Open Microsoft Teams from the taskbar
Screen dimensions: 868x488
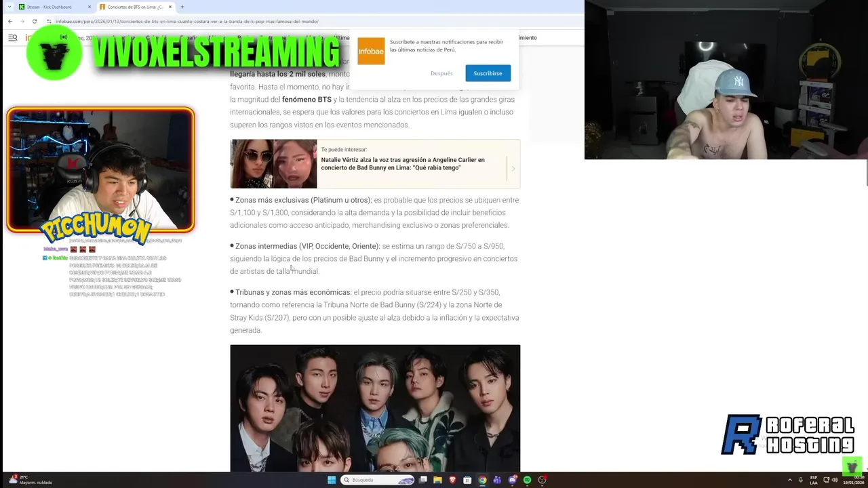click(497, 480)
